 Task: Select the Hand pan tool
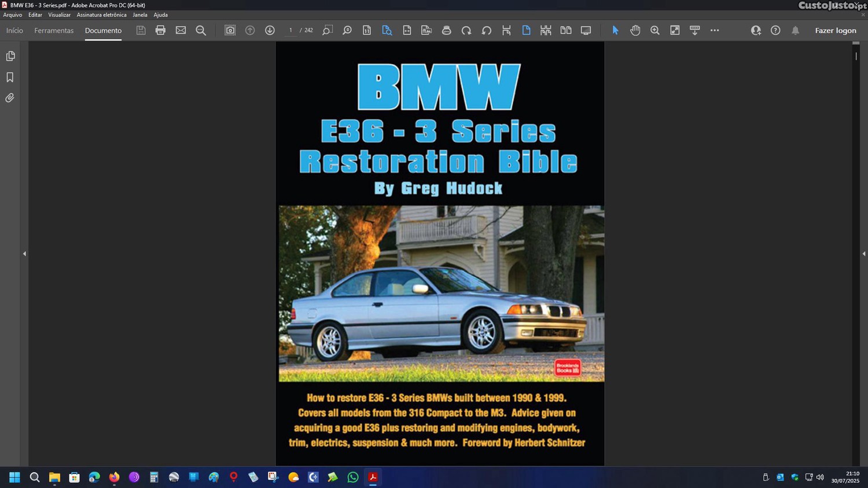coord(635,30)
